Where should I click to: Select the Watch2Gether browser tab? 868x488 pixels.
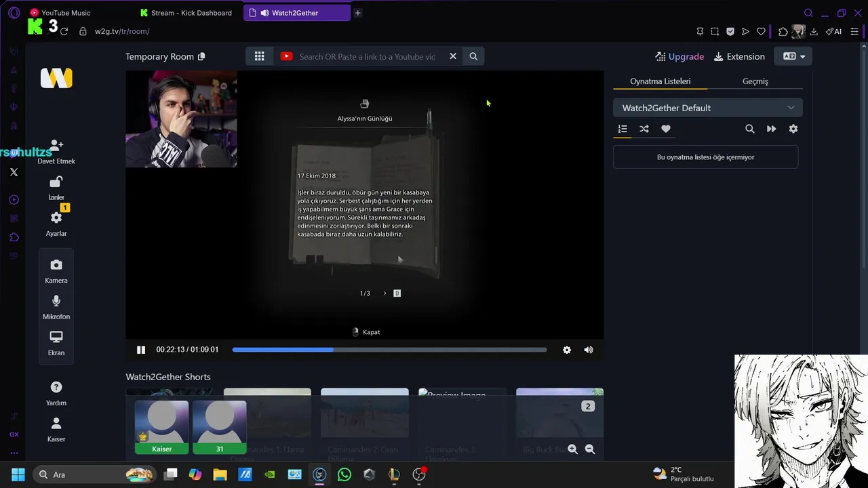(x=297, y=13)
